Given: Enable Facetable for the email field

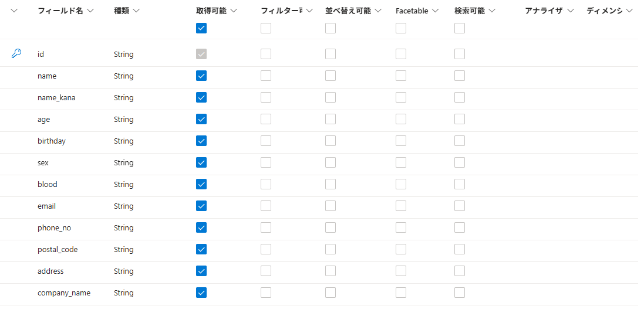Looking at the screenshot, I should coord(401,206).
